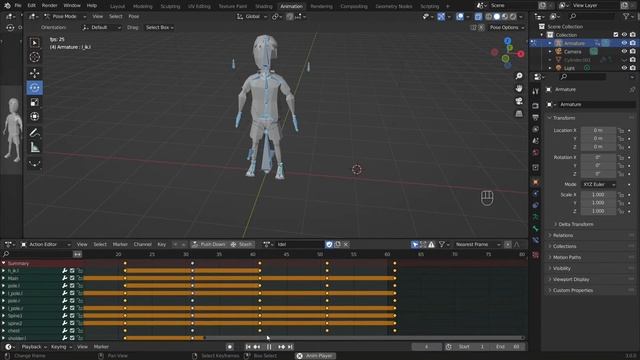Toggle auto keying record button
Image resolution: width=640 pixels, height=360 pixels.
[230, 347]
